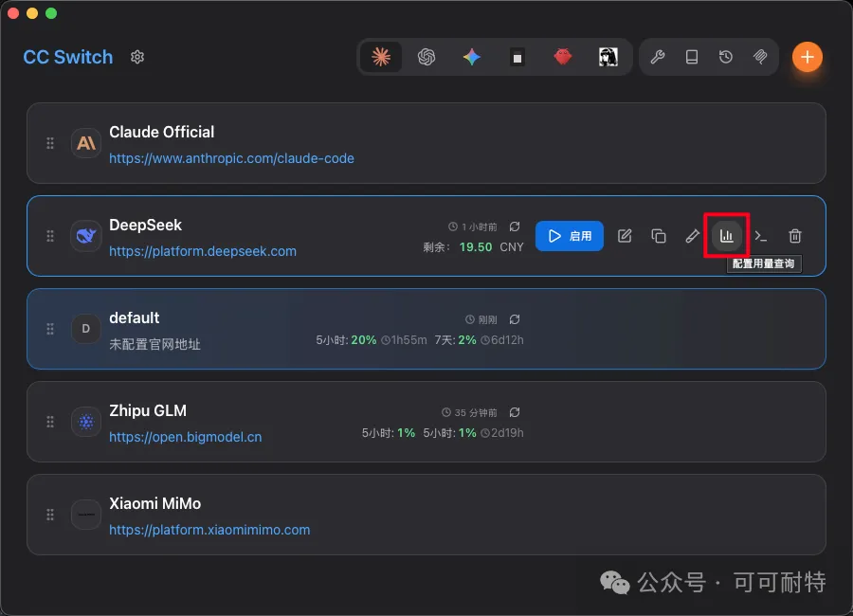
Task: Click the pencil icon on the DeepSeek row
Action: [x=692, y=236]
